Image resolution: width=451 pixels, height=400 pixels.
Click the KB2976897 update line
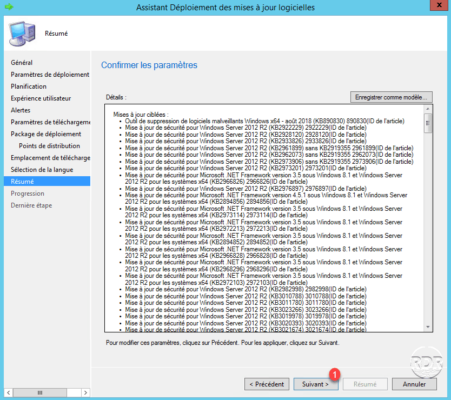pyautogui.click(x=246, y=188)
